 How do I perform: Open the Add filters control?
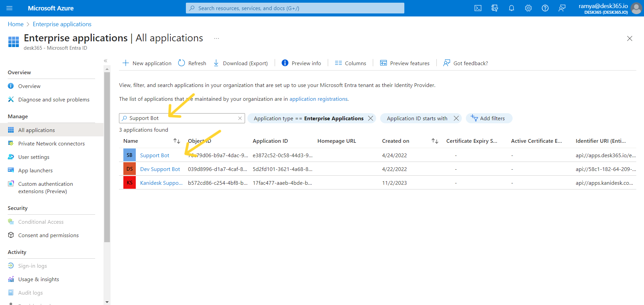coord(489,118)
